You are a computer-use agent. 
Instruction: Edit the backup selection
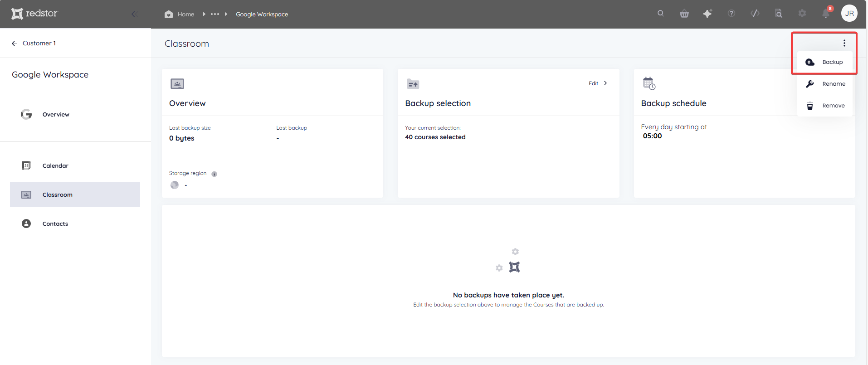(598, 83)
